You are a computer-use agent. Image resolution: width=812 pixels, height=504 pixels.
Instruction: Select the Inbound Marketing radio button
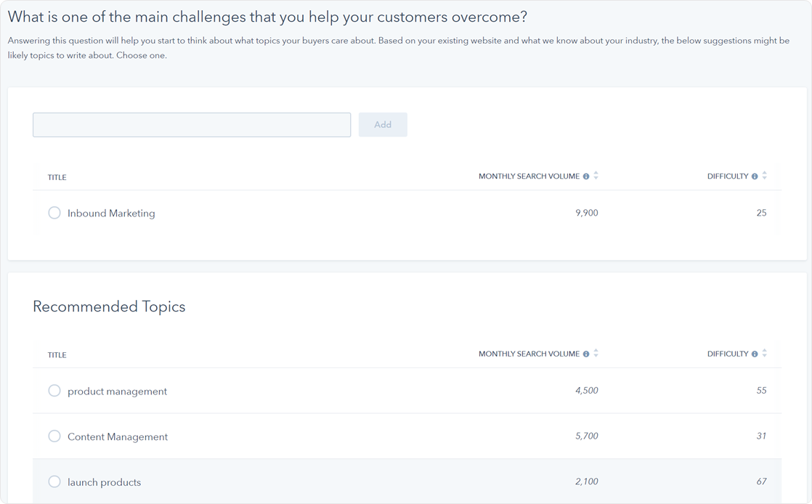(x=54, y=213)
